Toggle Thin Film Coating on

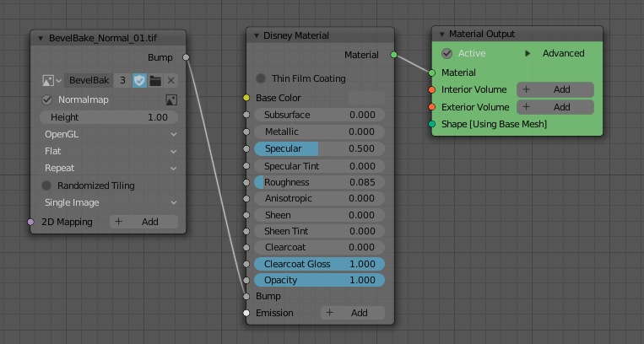[261, 78]
